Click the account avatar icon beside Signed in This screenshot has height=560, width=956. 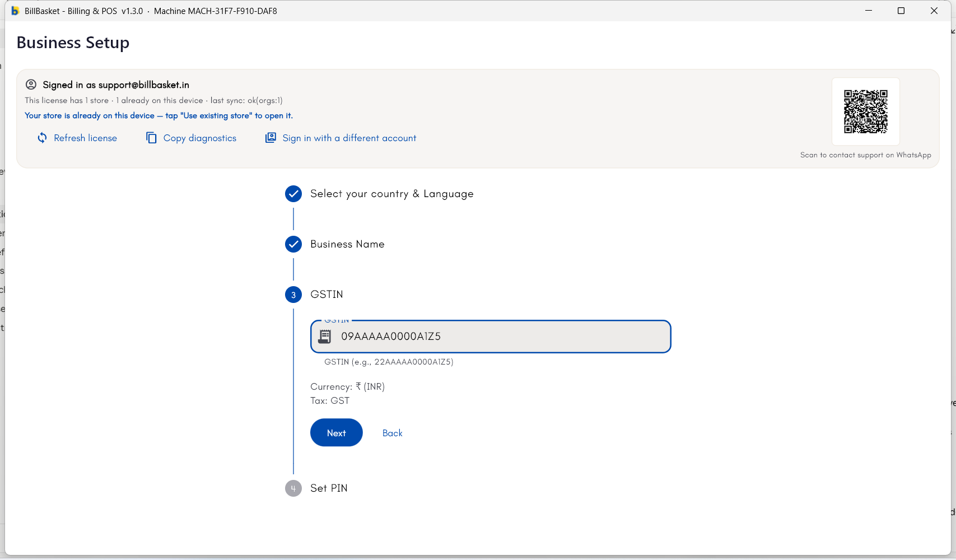31,85
